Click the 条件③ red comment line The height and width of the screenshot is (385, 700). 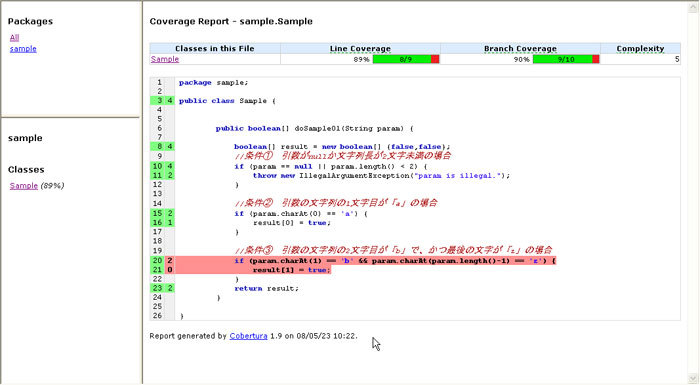click(393, 250)
